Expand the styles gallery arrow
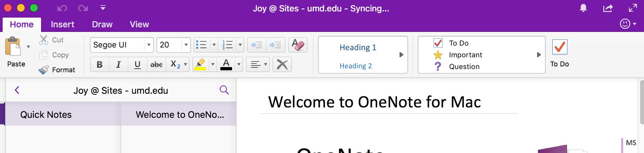644x153 pixels. 402,55
